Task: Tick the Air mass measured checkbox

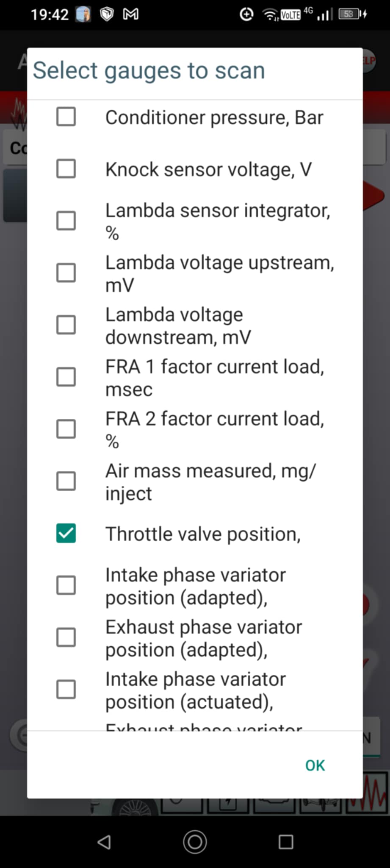Action: click(66, 481)
